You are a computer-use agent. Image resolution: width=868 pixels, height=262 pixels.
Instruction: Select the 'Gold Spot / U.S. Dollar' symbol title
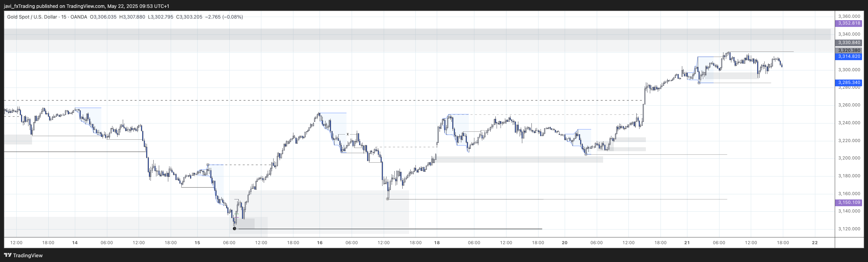32,17
